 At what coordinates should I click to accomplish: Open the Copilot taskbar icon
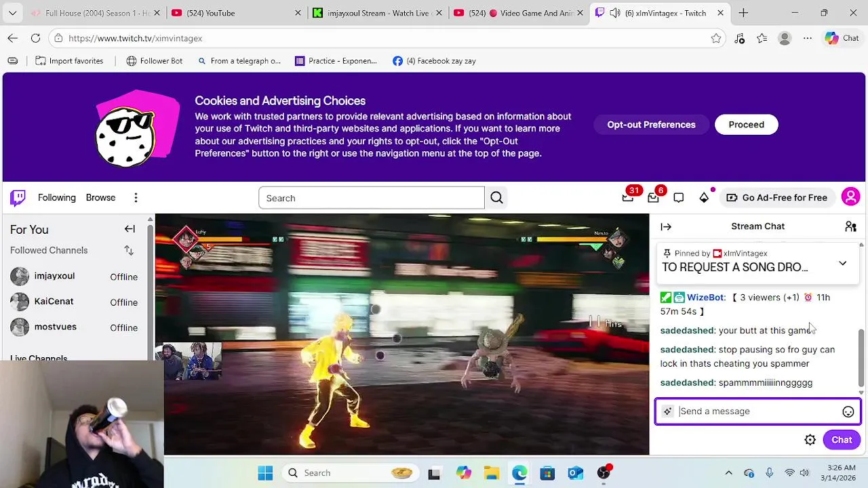click(x=463, y=473)
